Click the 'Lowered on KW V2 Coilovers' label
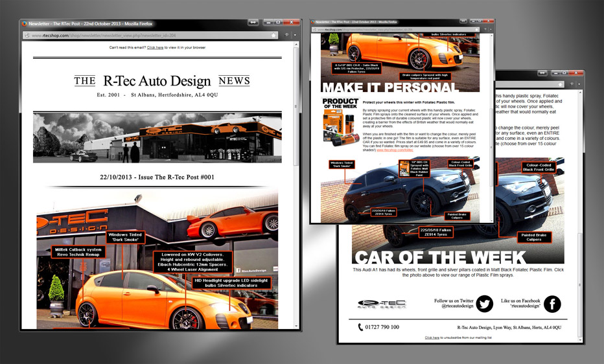604x364 pixels. pyautogui.click(x=192, y=262)
